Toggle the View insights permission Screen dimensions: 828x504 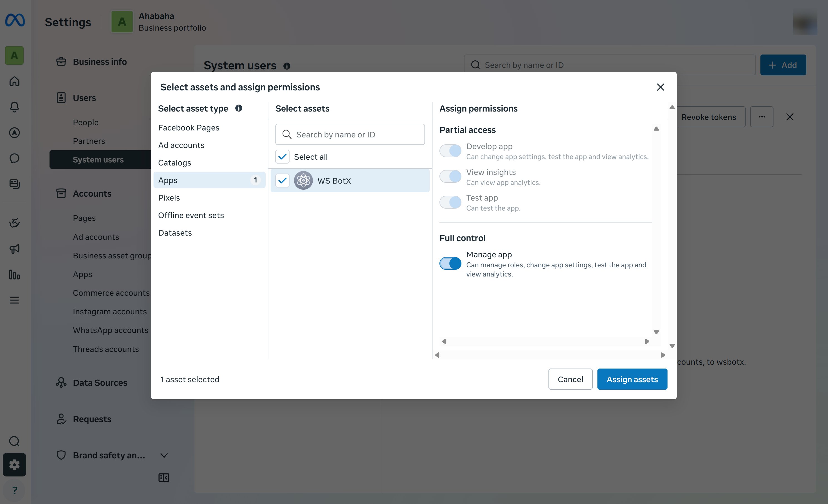coord(450,176)
